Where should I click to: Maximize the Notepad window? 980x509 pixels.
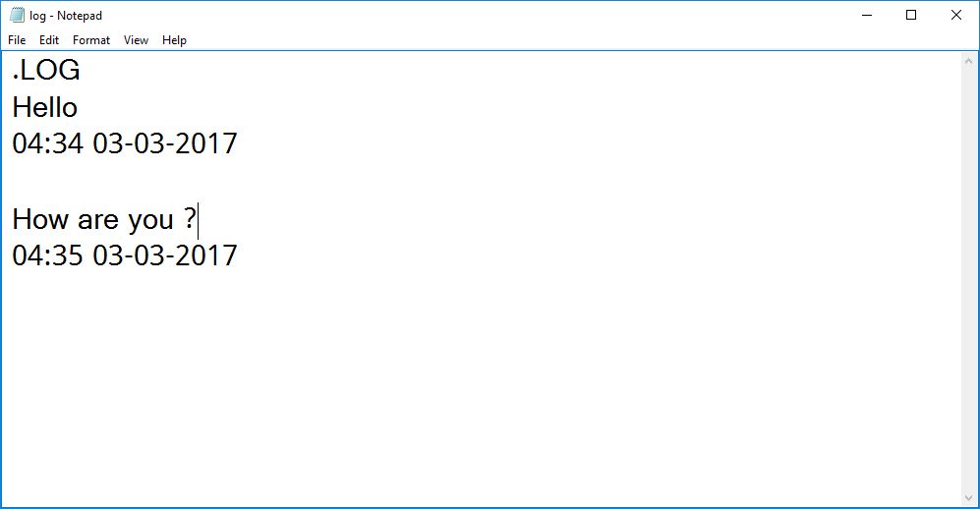[x=911, y=15]
